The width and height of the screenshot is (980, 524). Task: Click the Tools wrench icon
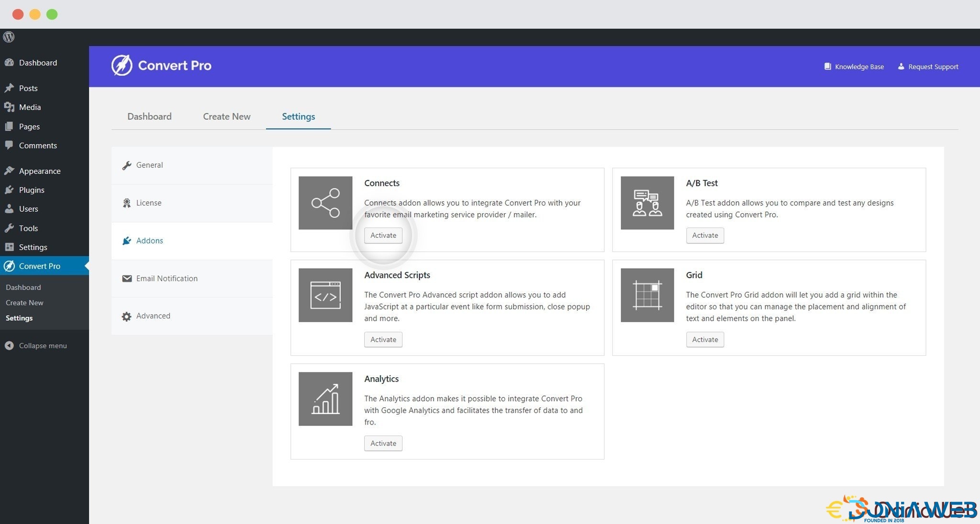[9, 228]
